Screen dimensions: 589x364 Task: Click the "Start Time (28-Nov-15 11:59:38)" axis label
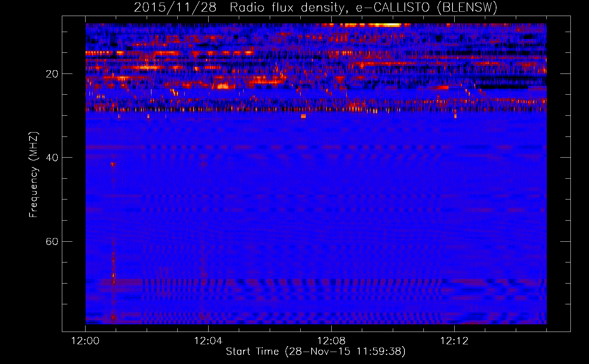316,352
